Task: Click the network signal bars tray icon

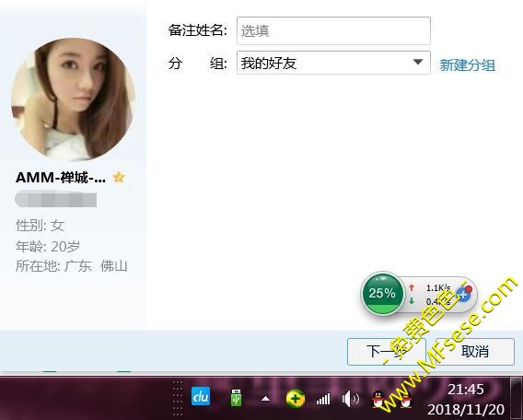Action: pos(323,399)
